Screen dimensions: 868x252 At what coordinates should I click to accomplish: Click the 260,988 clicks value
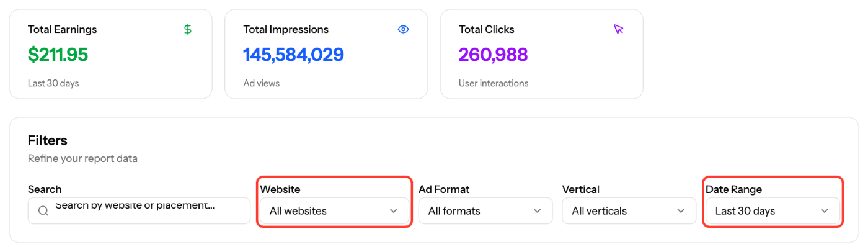[494, 55]
